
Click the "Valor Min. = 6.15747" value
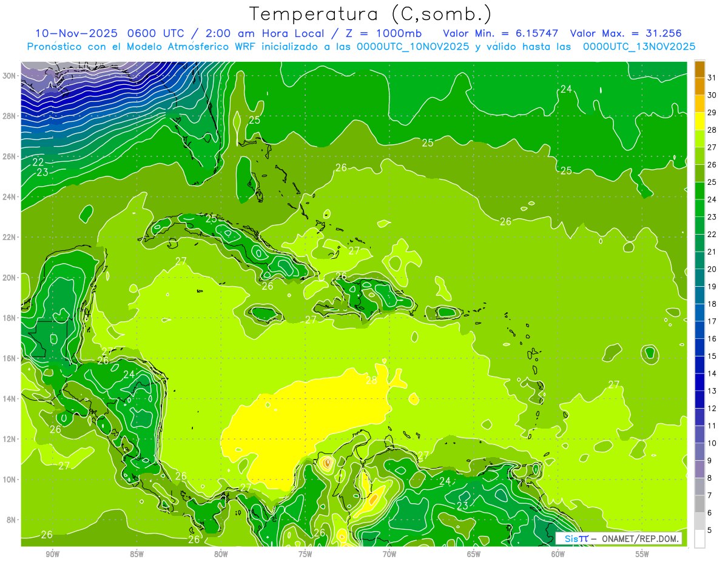501,33
